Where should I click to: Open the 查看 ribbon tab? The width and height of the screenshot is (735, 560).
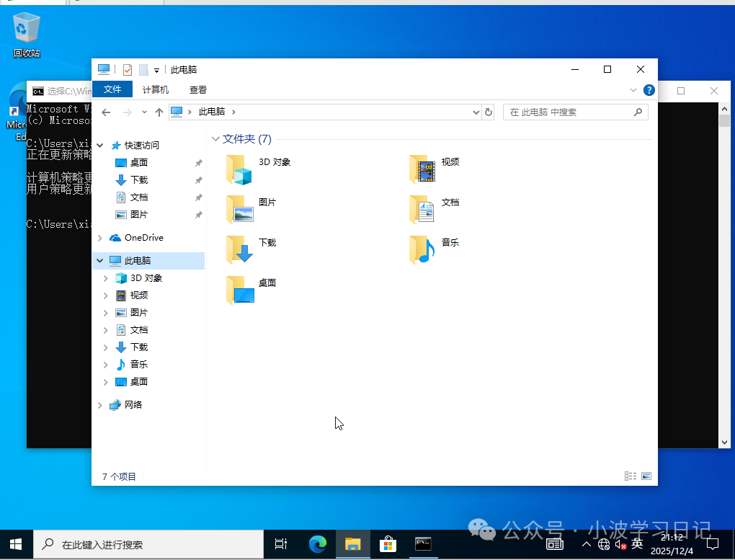coord(199,90)
